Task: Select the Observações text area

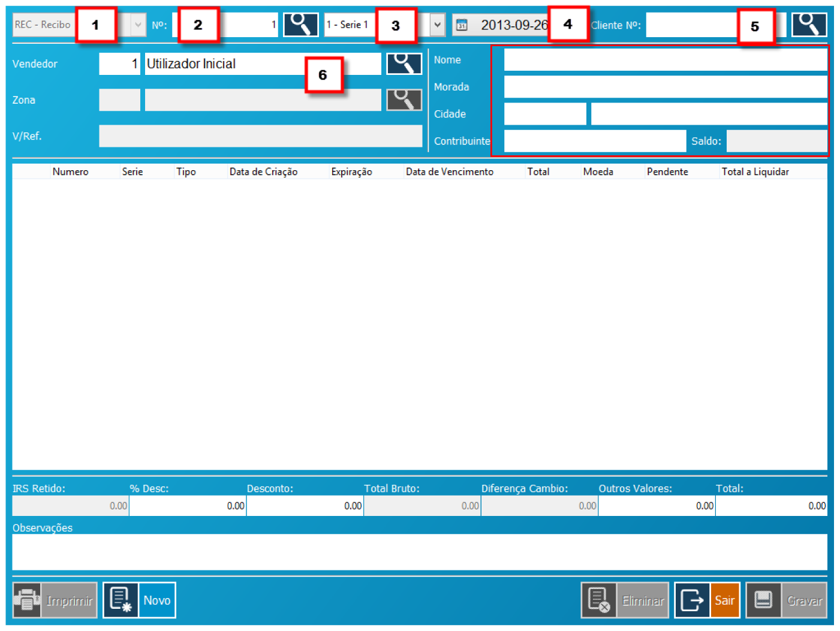Action: [x=419, y=552]
